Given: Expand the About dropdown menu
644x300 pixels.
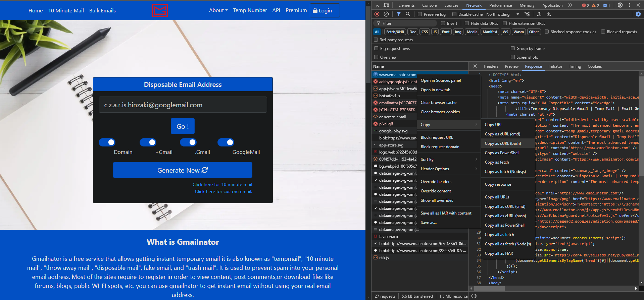Looking at the screenshot, I should pyautogui.click(x=218, y=10).
